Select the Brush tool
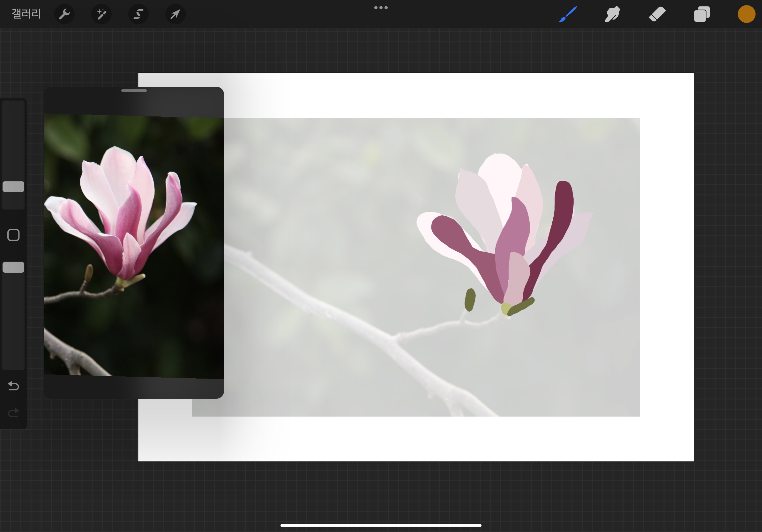The width and height of the screenshot is (762, 532). [x=568, y=14]
